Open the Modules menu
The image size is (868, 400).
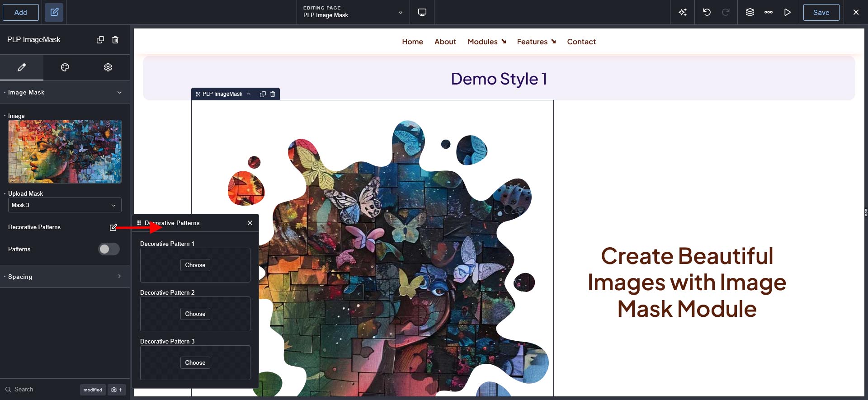click(x=487, y=42)
